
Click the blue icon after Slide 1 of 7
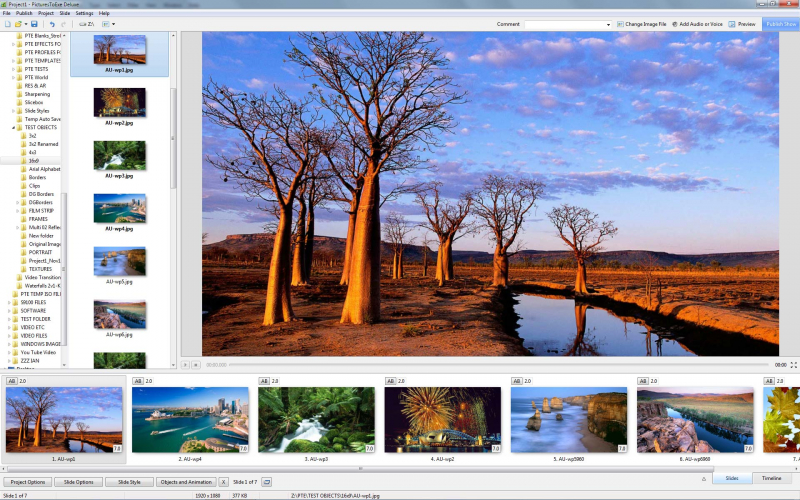(266, 482)
